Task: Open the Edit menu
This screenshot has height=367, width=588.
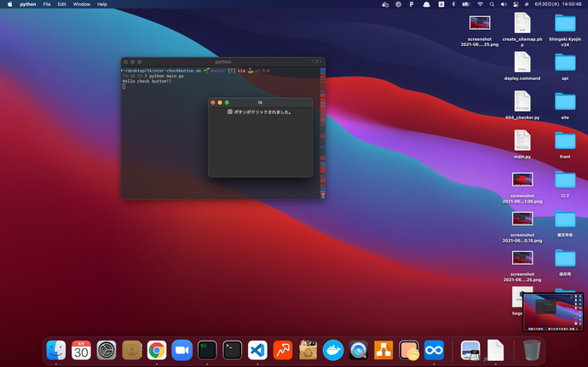Action: [x=62, y=4]
